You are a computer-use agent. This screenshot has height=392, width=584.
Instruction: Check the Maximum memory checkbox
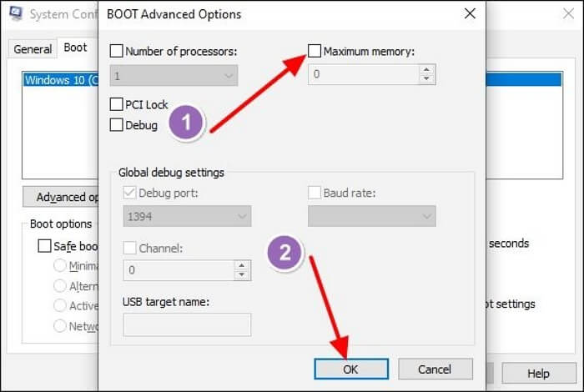[315, 51]
